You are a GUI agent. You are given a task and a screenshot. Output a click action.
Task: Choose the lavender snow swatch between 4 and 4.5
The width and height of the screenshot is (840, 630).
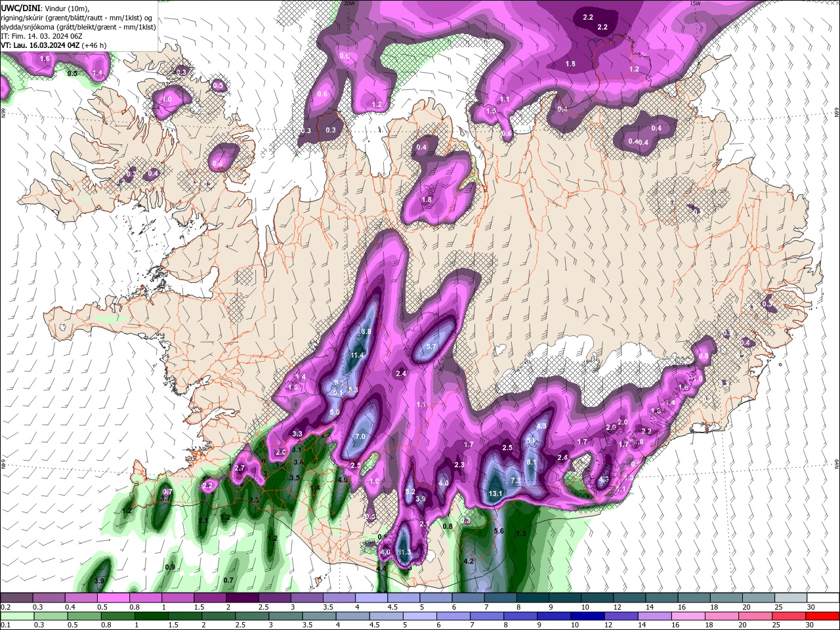click(371, 598)
